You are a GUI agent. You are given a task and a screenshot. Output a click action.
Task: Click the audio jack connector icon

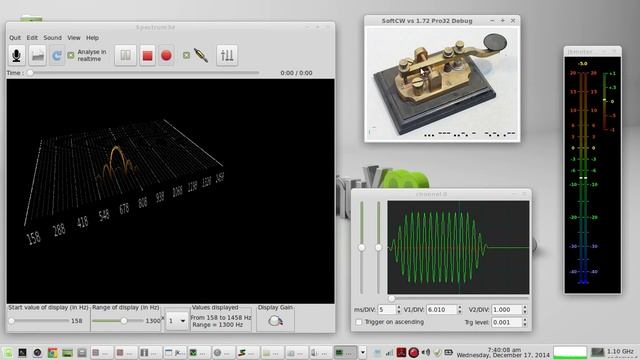201,55
